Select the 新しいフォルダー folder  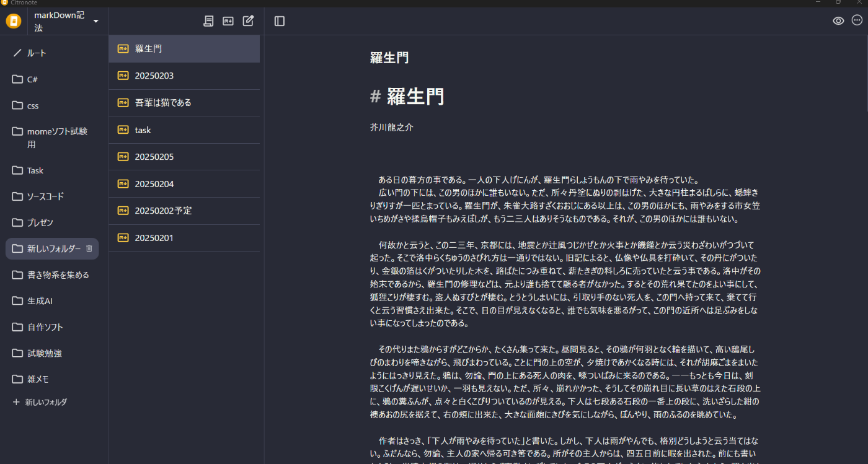(52, 248)
